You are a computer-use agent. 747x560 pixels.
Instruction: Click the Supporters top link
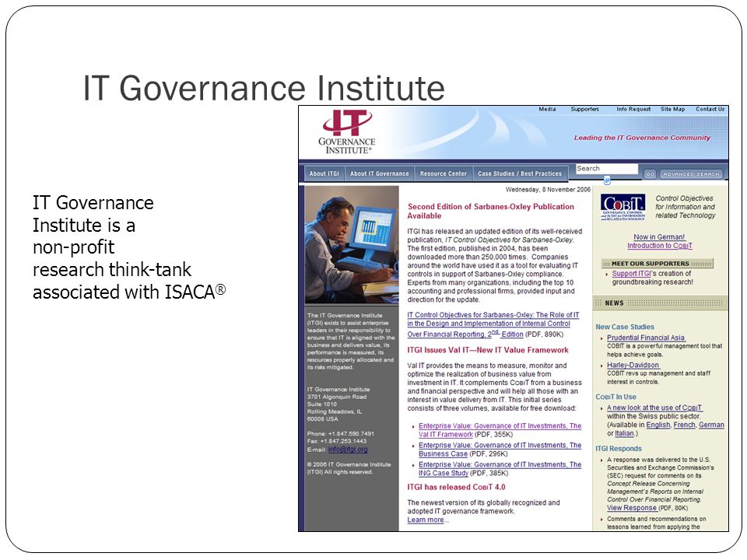(584, 109)
